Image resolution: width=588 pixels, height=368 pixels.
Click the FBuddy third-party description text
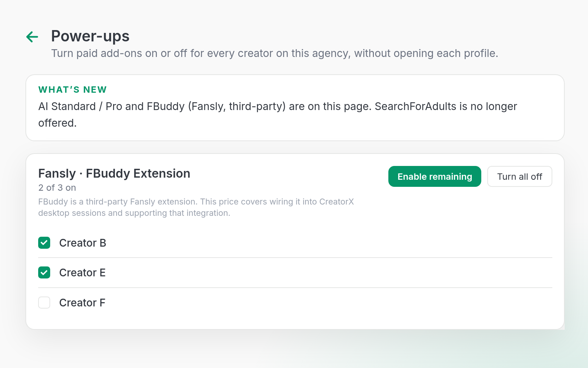[196, 207]
